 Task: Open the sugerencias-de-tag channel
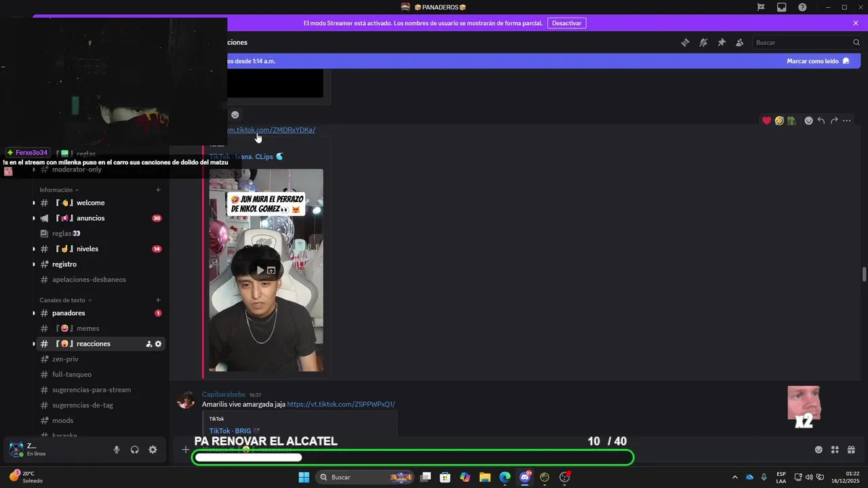click(x=100, y=405)
